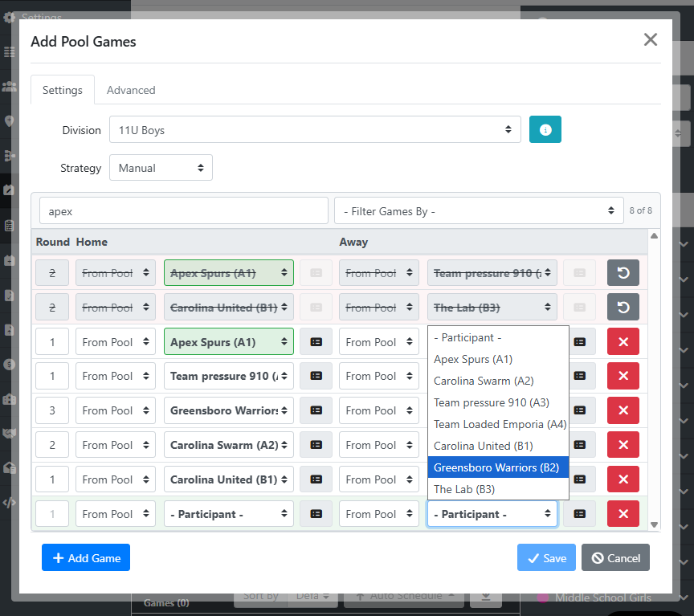
Task: Choose Carolina Swarm (A2) from the open list
Action: point(498,381)
